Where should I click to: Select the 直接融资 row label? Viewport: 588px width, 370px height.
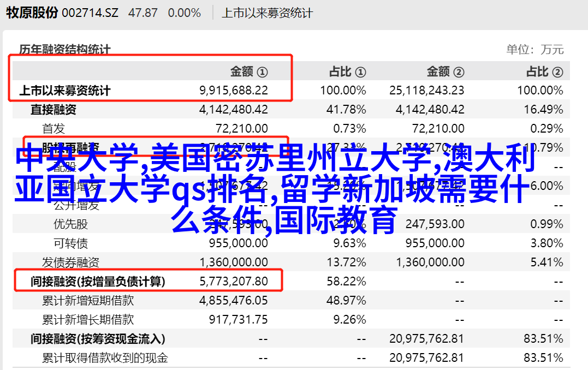54,110
